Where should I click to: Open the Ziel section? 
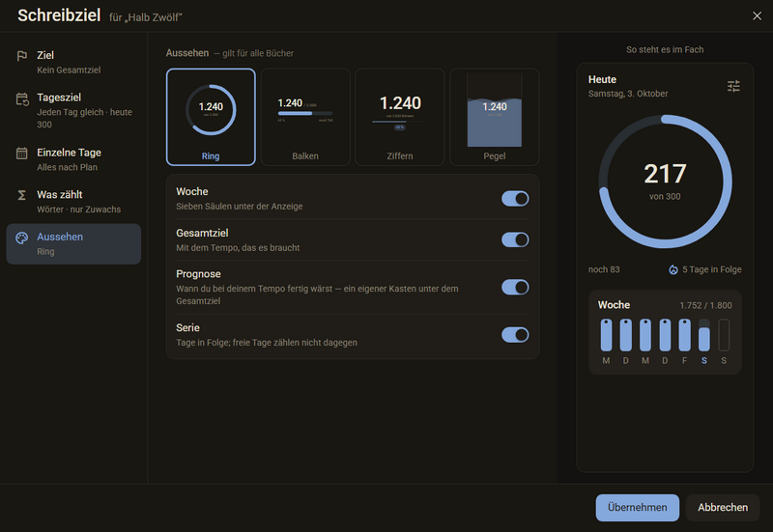[73, 62]
